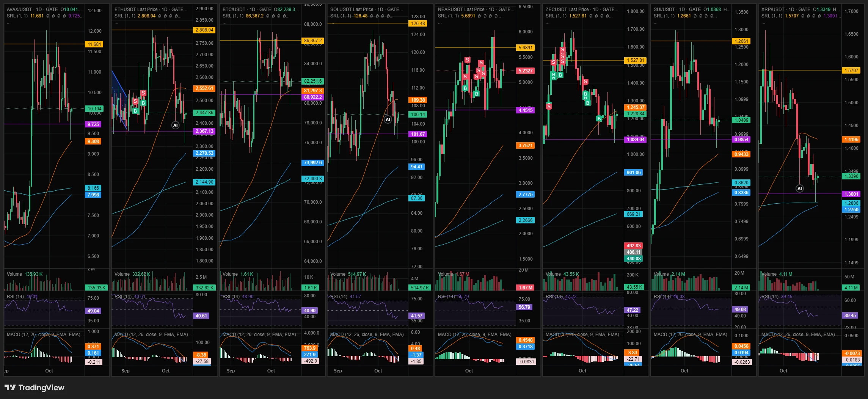The width and height of the screenshot is (868, 399).
Task: Click the Volume 4.11 M label in XRP chart
Action: click(777, 274)
